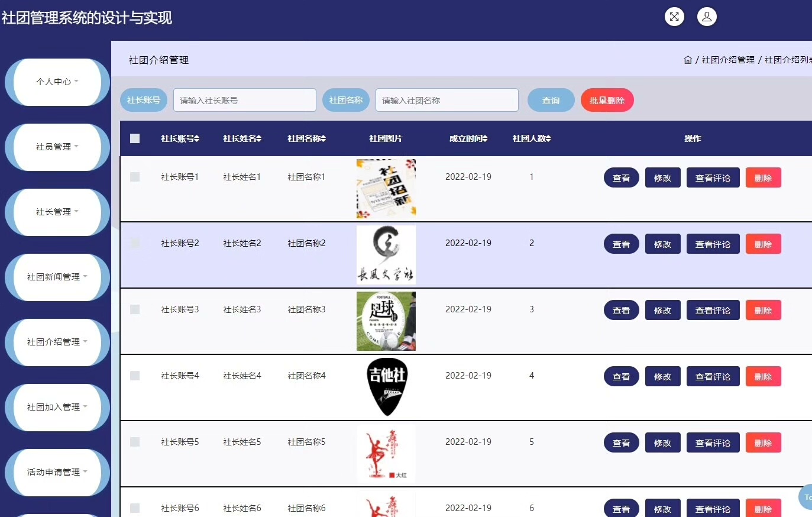Edit 社团名称5 with 修改 button

pyautogui.click(x=663, y=443)
